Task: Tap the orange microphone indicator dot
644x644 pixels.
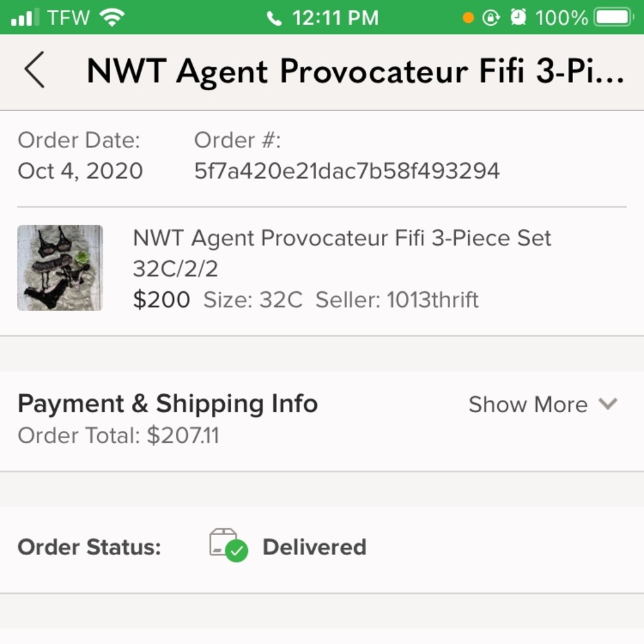Action: coord(468,18)
